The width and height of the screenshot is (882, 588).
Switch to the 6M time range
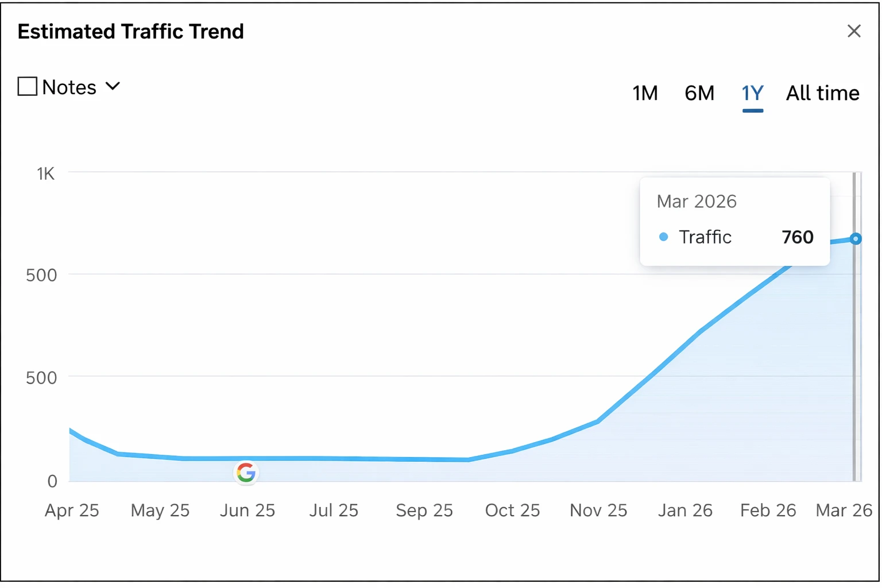699,93
